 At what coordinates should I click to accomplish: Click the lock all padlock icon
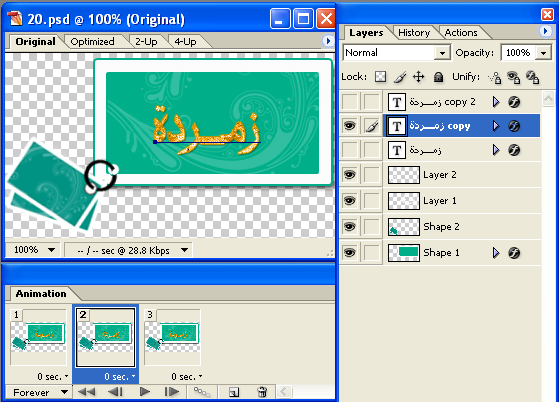(438, 77)
